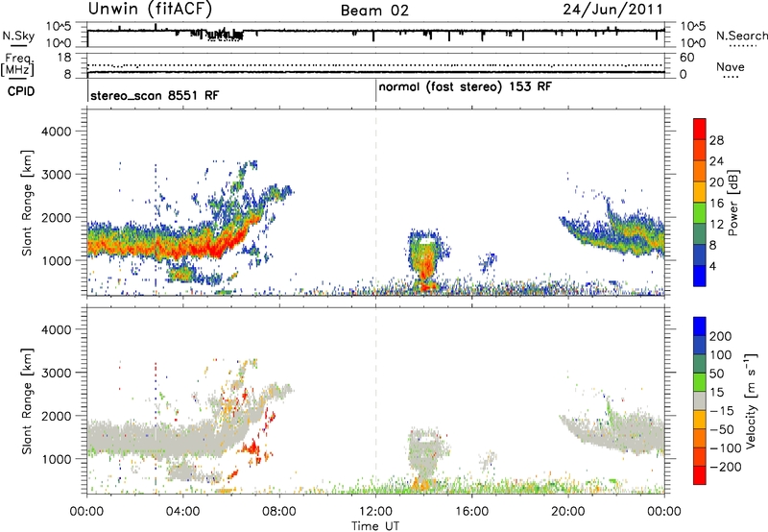Click the 'Nave' legend label
This screenshot has width=768, height=532.
(731, 66)
